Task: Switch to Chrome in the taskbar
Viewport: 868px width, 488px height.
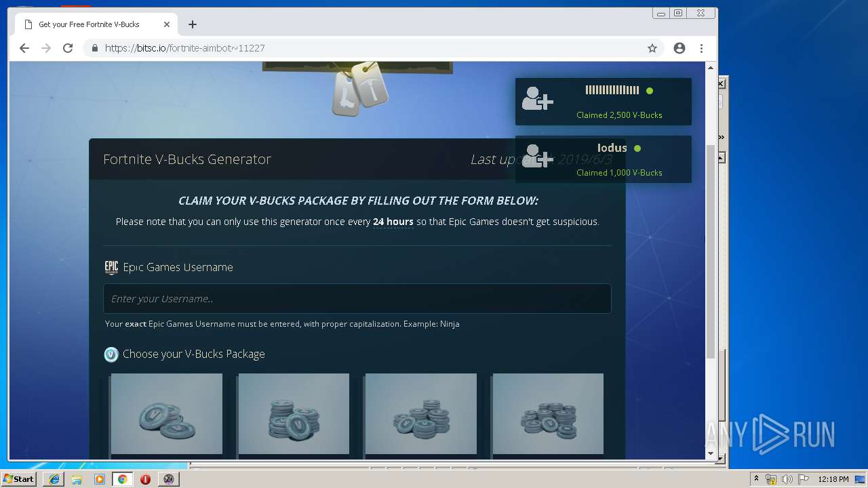Action: tap(122, 479)
